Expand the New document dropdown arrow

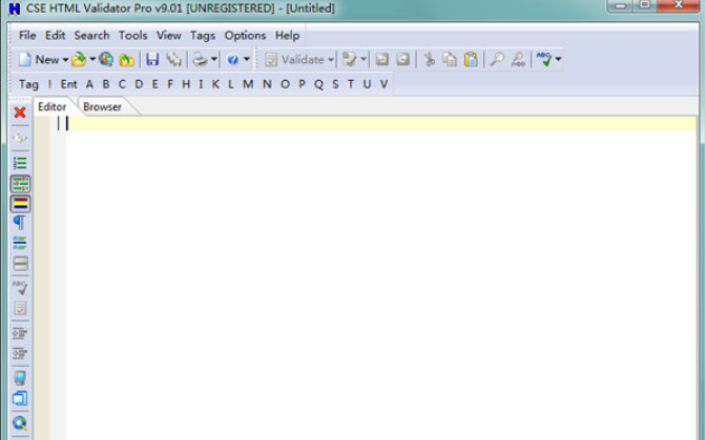pyautogui.click(x=65, y=60)
